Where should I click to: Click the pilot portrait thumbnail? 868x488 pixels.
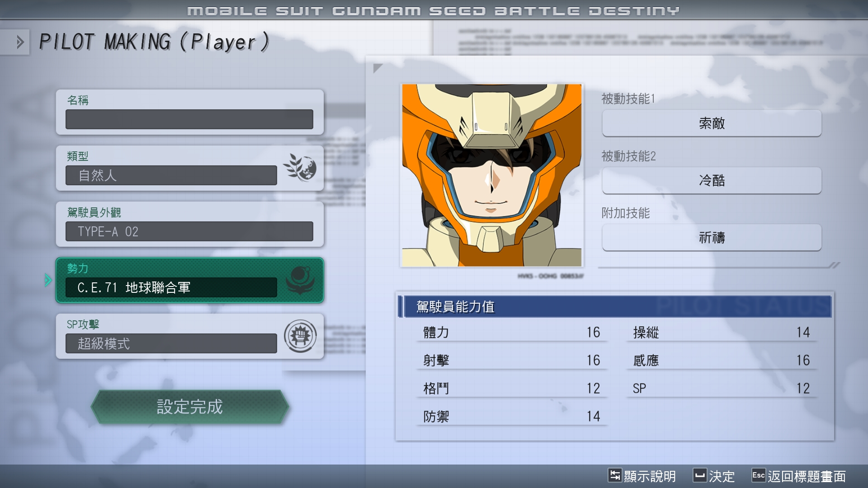click(491, 175)
